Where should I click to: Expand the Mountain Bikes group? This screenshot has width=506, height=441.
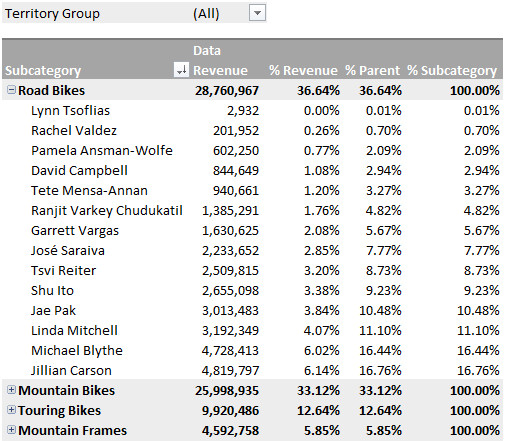11,390
